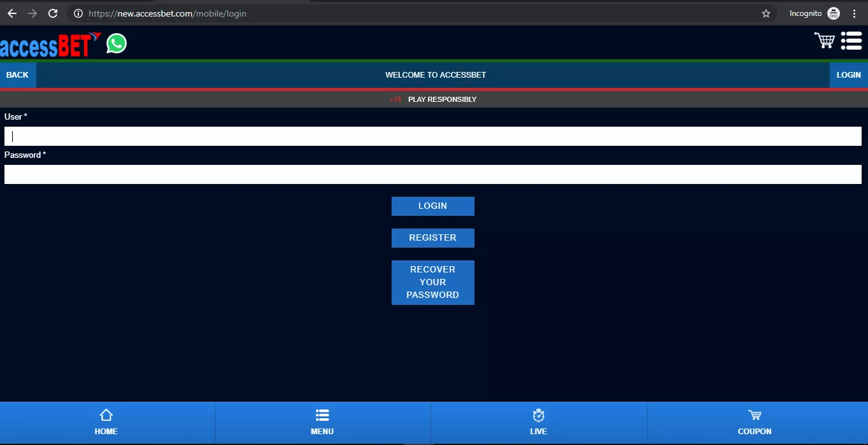Image resolution: width=868 pixels, height=445 pixels.
Task: Open Chrome's three-dot menu
Action: click(855, 13)
